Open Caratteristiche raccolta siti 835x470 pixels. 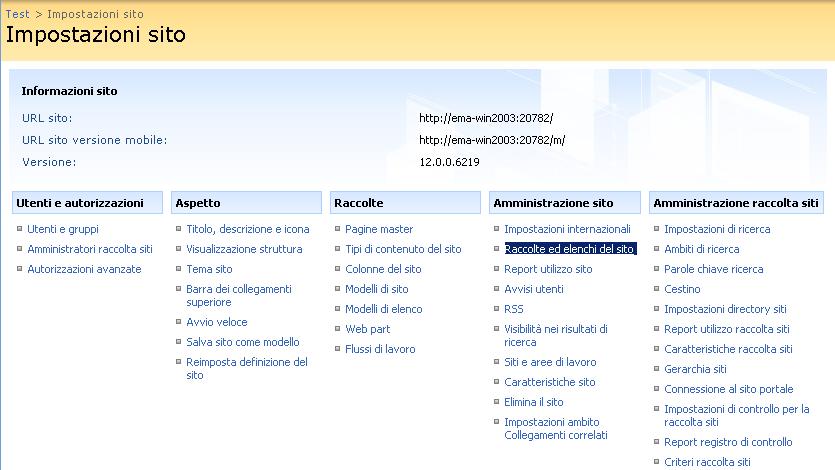pyautogui.click(x=728, y=349)
